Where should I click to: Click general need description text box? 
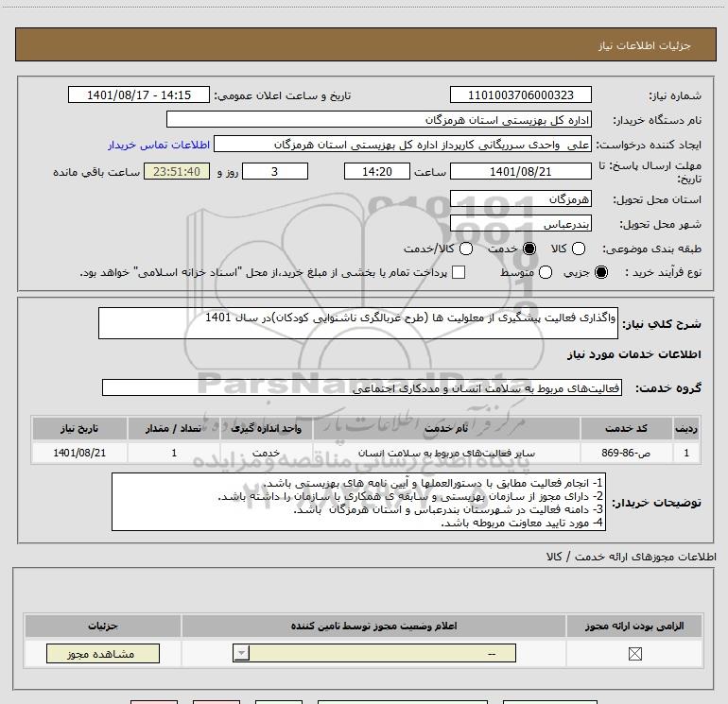[x=358, y=323]
